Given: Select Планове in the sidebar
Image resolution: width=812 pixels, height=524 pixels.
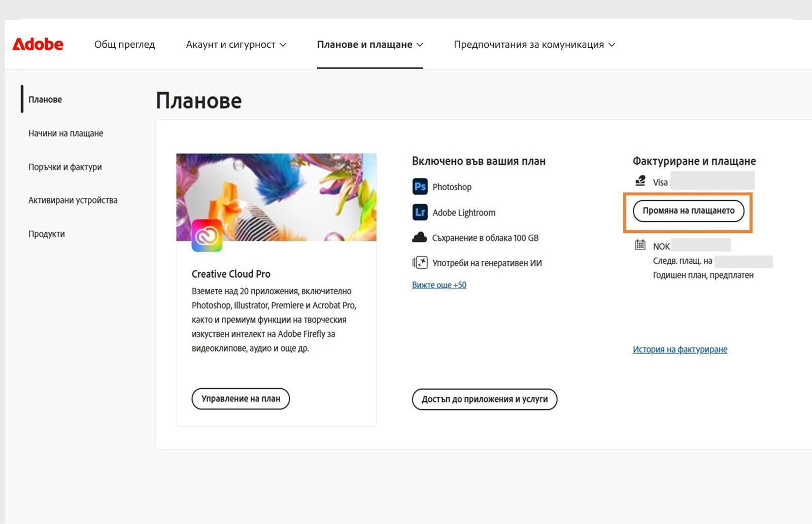Looking at the screenshot, I should 45,99.
